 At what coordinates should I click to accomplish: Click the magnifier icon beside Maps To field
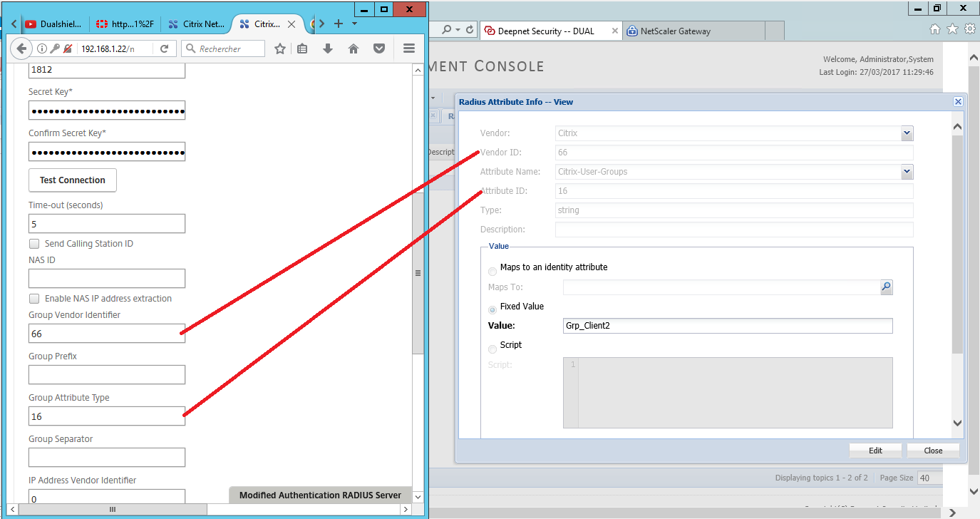click(x=886, y=287)
